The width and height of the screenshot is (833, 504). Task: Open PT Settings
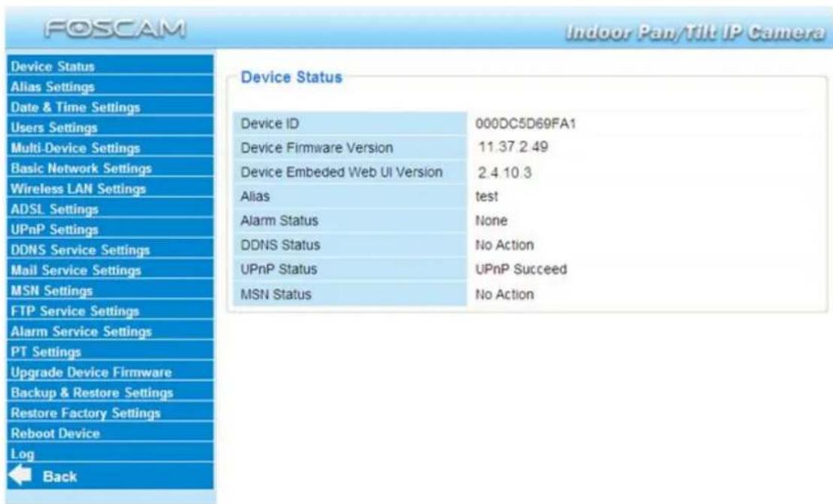pyautogui.click(x=46, y=352)
